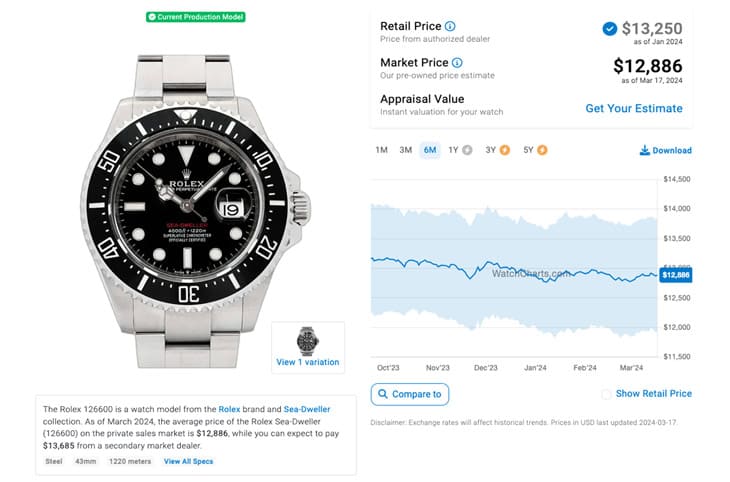Toggle the Show Retail Price checkbox
The height and width of the screenshot is (482, 730).
click(x=606, y=394)
